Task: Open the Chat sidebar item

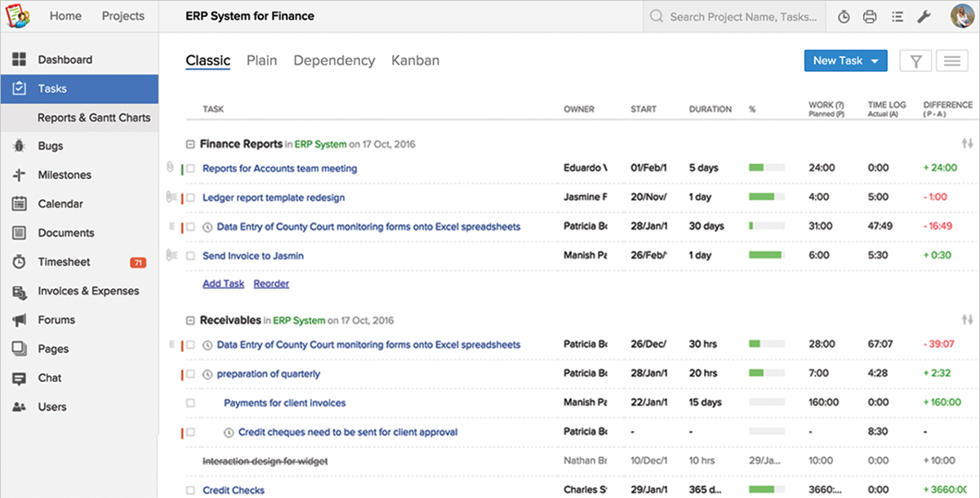Action: coord(49,378)
